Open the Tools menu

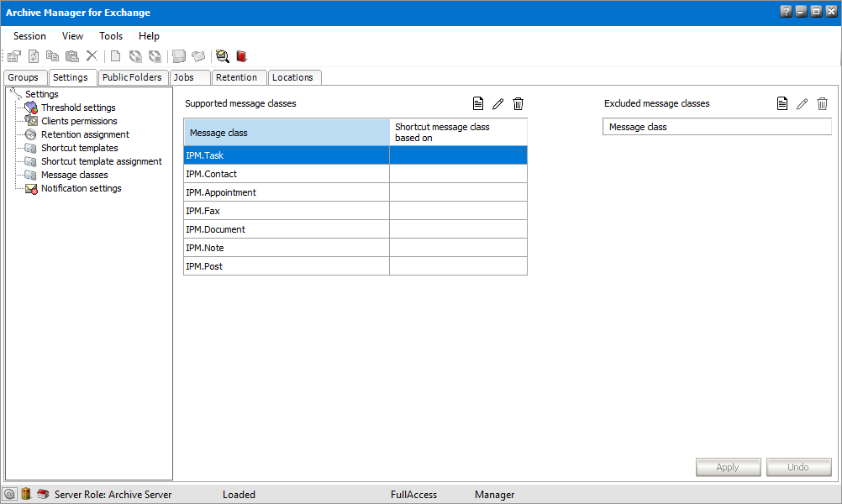[x=111, y=36]
